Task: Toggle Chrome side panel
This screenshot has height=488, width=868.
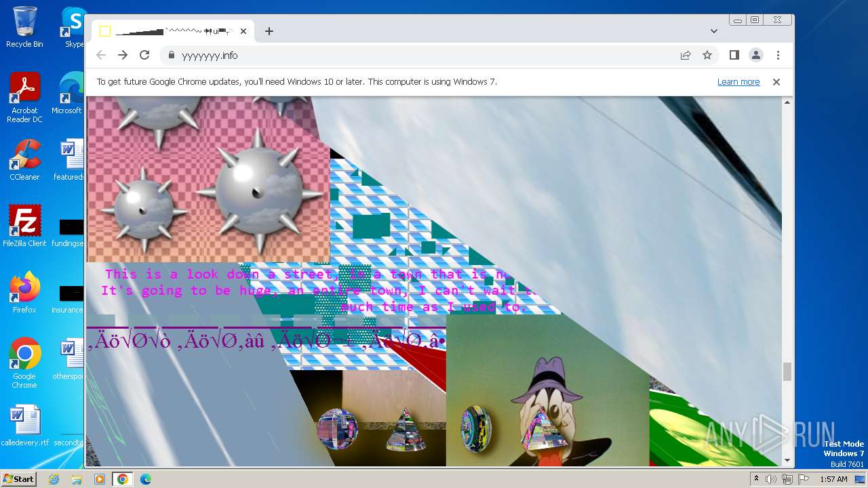Action: pyautogui.click(x=734, y=56)
